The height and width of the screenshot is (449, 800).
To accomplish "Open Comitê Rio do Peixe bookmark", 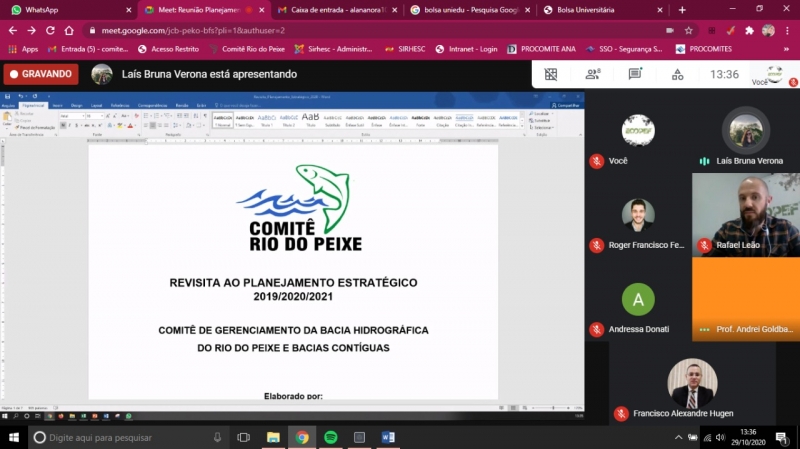I will coord(247,49).
